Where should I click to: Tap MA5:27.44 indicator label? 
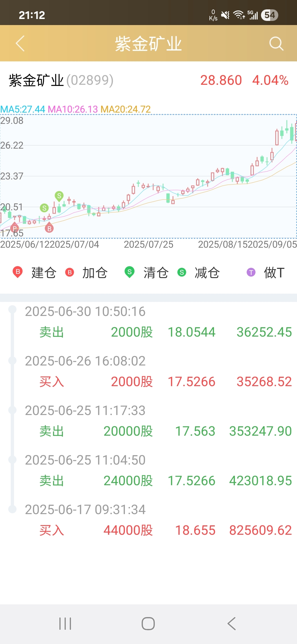tap(23, 109)
